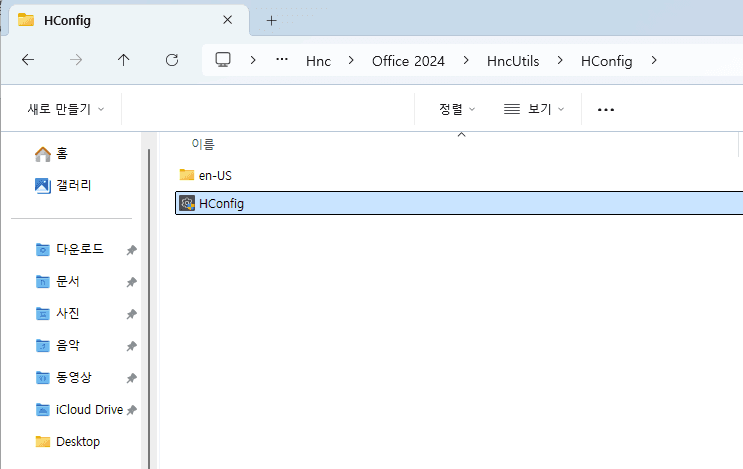Expand chevron after HConfig breadcrumb
Viewport: 743px width, 469px height.
point(654,60)
